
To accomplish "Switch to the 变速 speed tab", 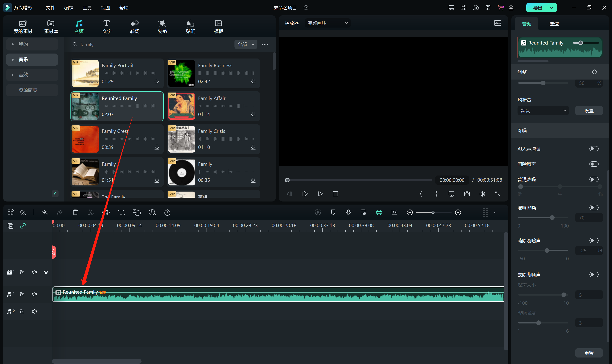I will (554, 24).
